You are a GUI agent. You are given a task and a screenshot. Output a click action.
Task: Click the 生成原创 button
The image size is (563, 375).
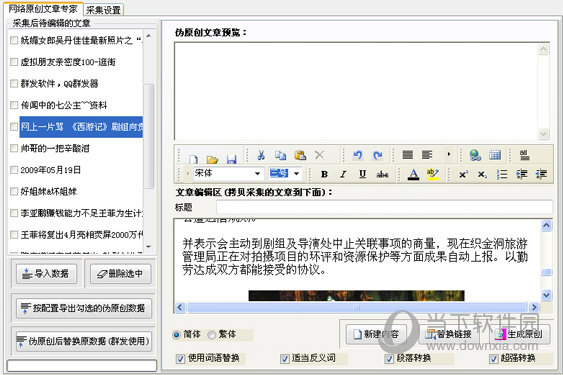(x=520, y=334)
